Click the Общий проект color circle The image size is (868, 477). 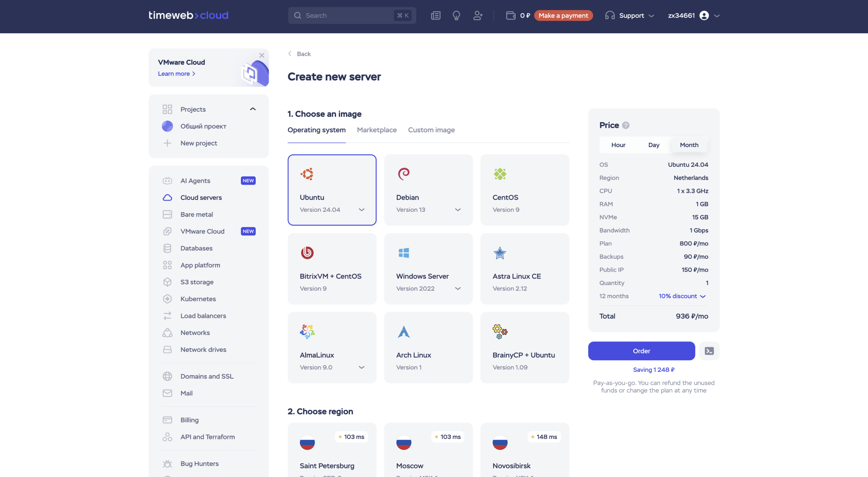point(167,126)
